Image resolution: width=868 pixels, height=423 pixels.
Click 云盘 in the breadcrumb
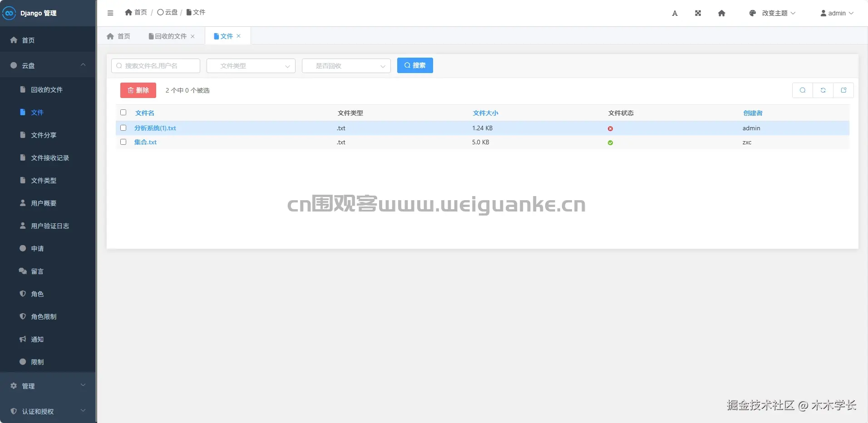(167, 12)
